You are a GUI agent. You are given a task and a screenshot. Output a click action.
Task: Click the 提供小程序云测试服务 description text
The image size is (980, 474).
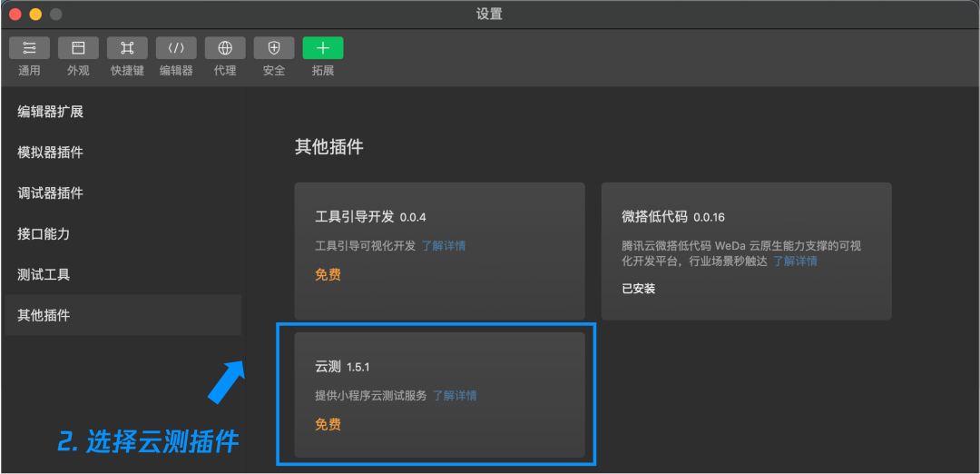coord(371,395)
